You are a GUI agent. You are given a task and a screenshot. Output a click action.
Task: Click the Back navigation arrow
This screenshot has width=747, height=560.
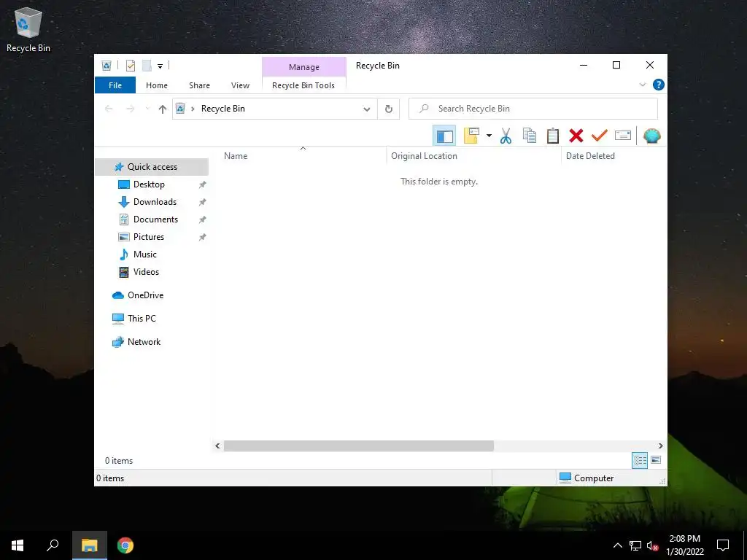pos(109,109)
